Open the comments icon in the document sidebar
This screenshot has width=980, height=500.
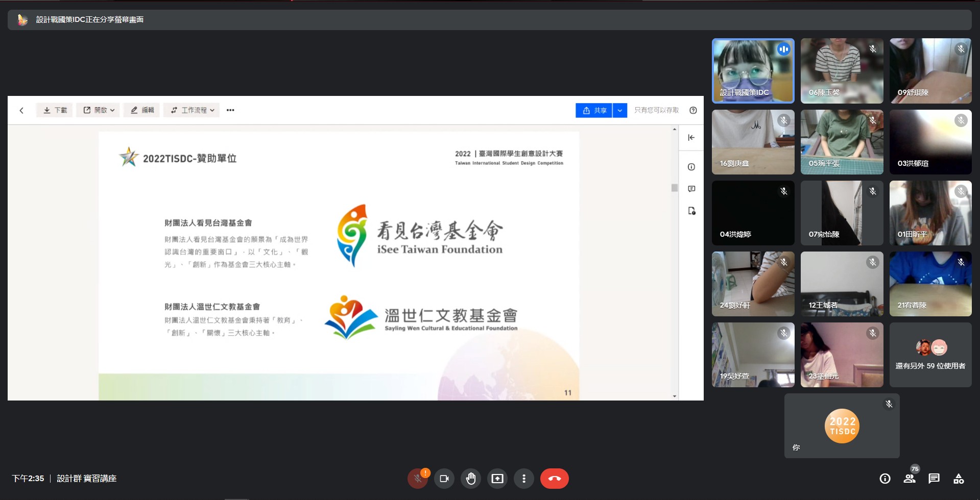691,189
